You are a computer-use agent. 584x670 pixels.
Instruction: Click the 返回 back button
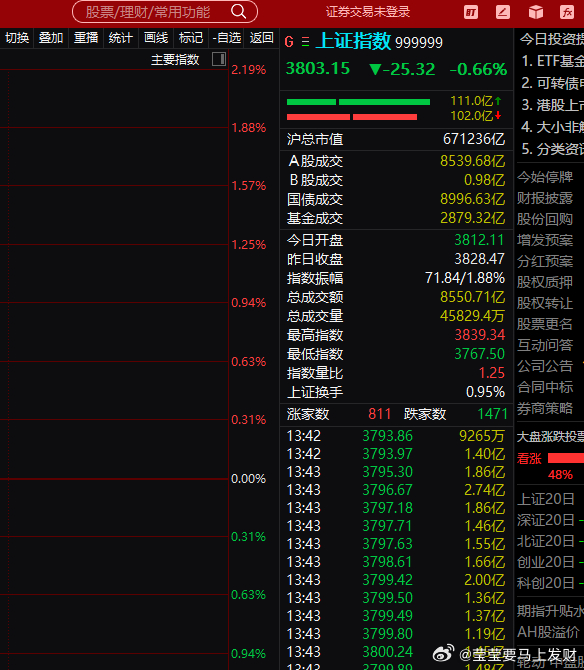[261, 38]
